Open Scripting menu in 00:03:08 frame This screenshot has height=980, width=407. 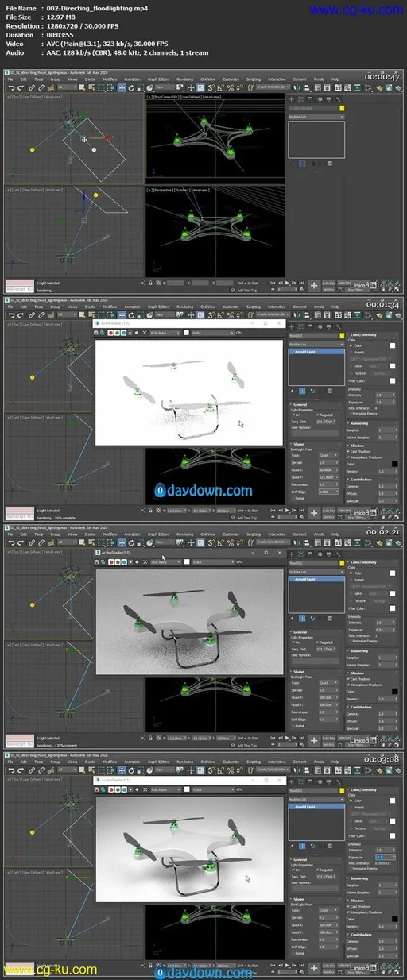click(254, 762)
